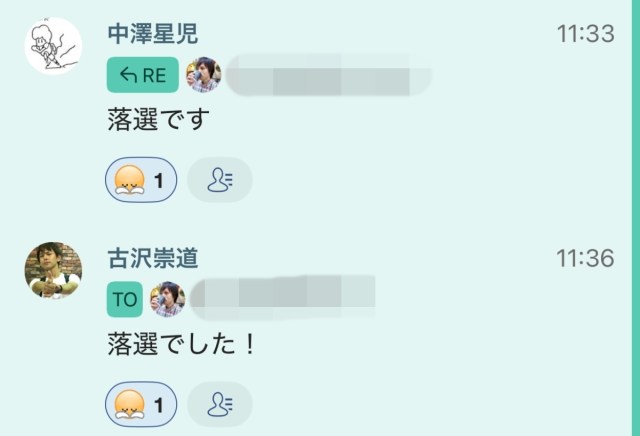Viewport: 640px width, 436px height.
Task: Click blurred recipient name after RE badge
Action: coord(329,75)
